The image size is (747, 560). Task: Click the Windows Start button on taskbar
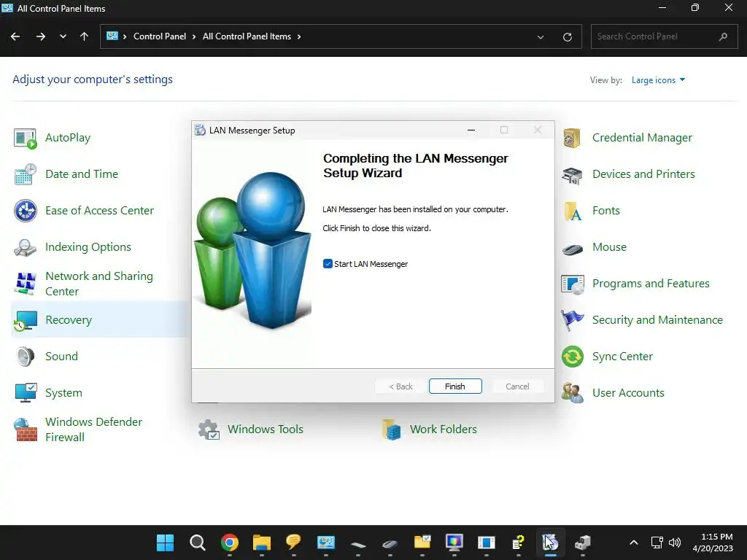point(166,542)
